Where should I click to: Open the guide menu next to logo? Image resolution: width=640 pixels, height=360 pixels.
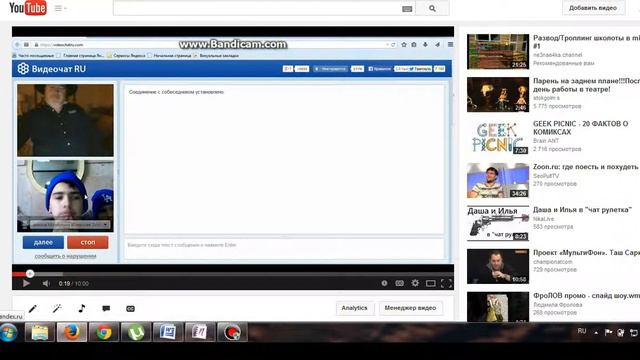point(60,8)
